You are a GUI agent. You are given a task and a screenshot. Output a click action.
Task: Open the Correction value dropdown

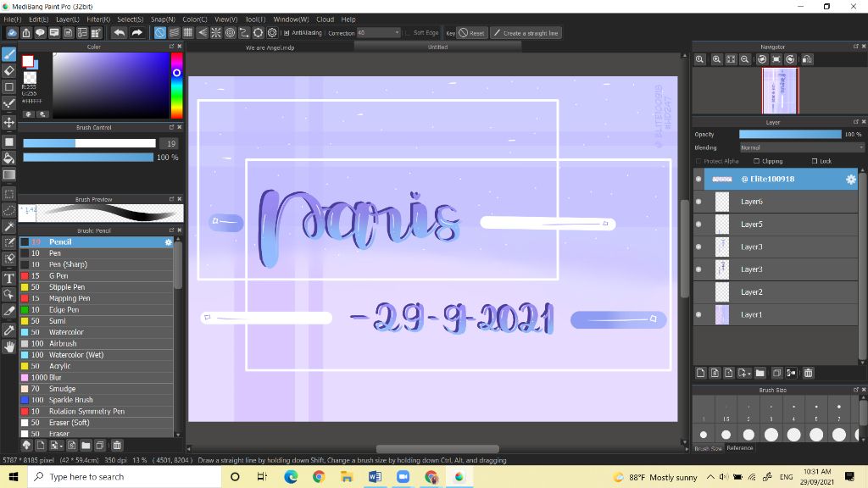coord(378,33)
